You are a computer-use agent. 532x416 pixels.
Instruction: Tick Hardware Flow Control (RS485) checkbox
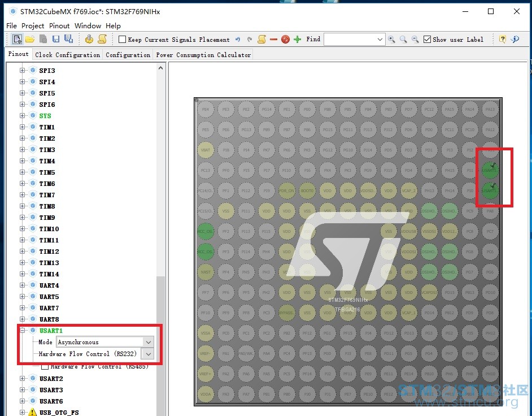point(45,367)
